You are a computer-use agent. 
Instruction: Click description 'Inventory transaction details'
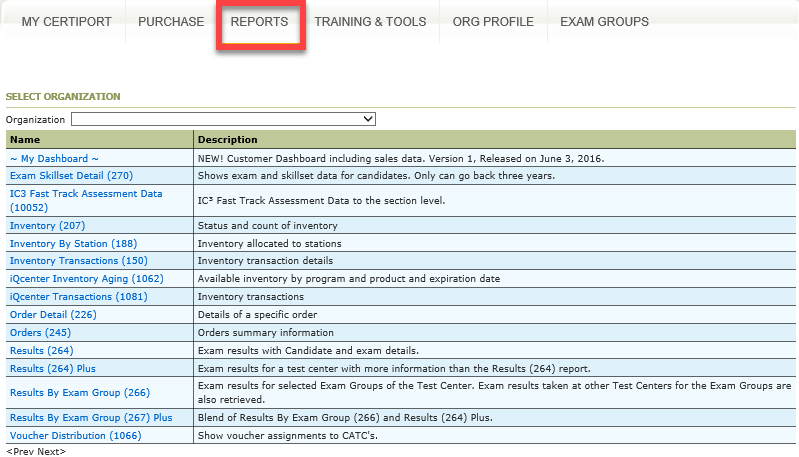tap(265, 261)
